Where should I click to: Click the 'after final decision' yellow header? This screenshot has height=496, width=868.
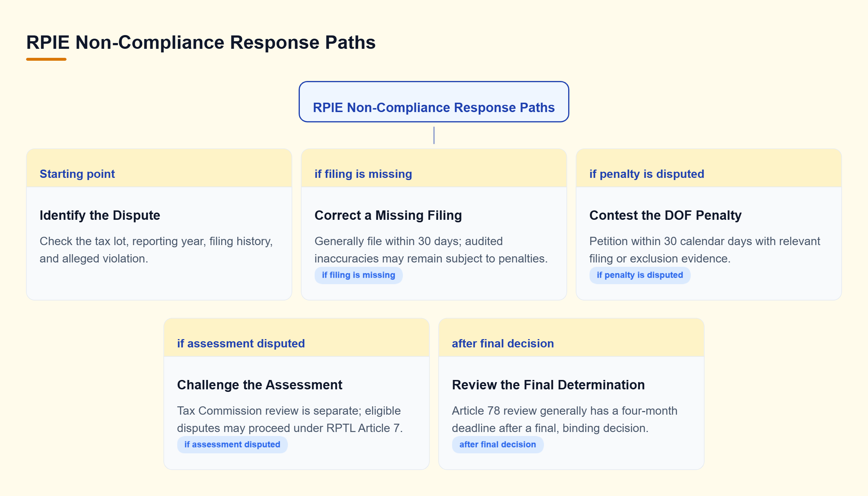571,338
